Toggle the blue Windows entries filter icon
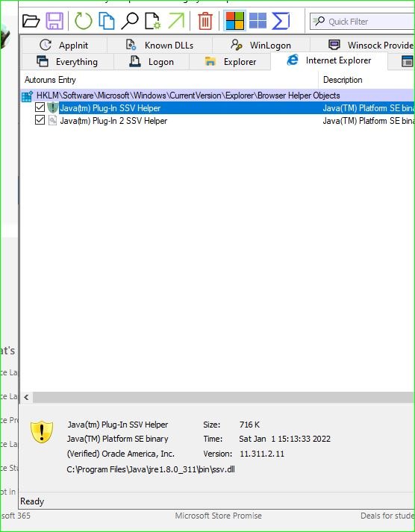This screenshot has width=415, height=532. [258, 21]
